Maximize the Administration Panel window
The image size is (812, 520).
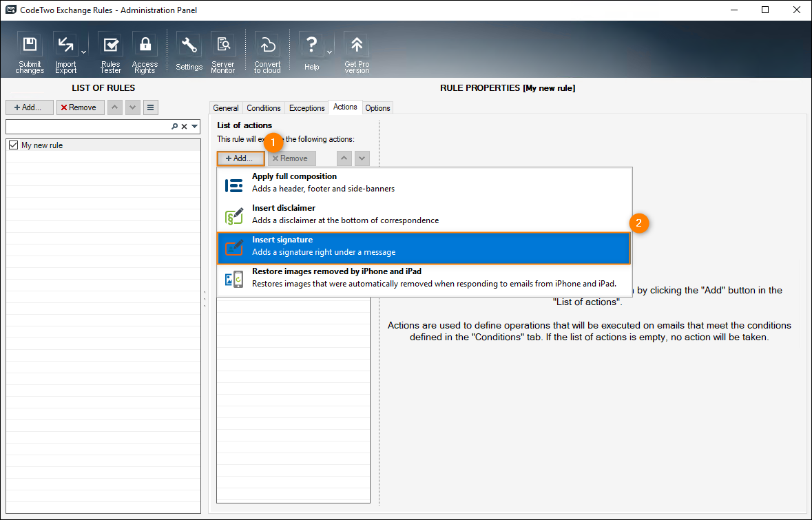(x=765, y=10)
